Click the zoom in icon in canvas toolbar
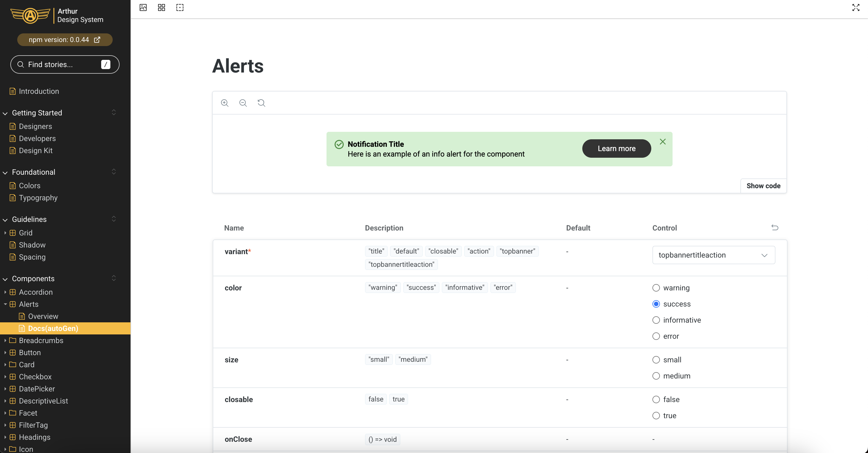 [x=225, y=103]
